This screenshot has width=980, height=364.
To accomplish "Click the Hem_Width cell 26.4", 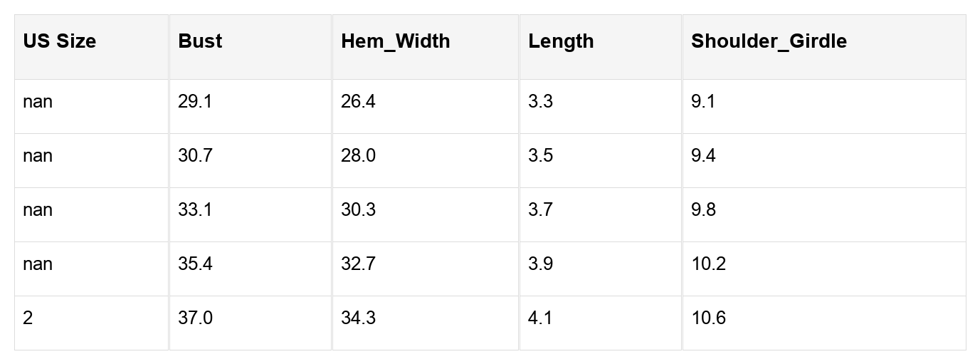I will pyautogui.click(x=358, y=102).
